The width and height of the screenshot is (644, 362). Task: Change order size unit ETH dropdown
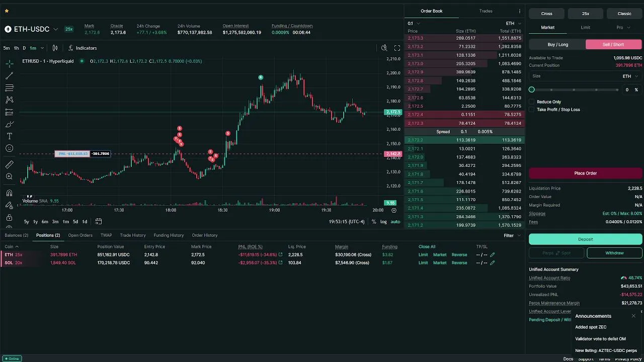(x=630, y=76)
